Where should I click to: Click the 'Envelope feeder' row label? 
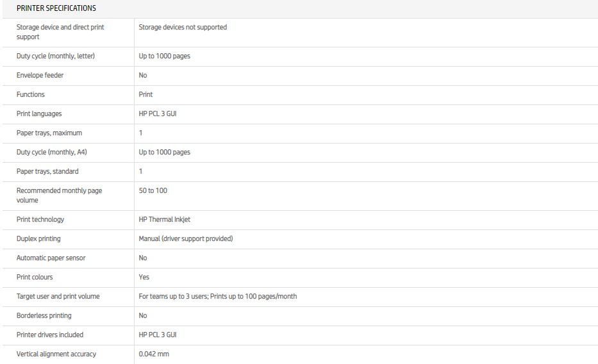[40, 75]
